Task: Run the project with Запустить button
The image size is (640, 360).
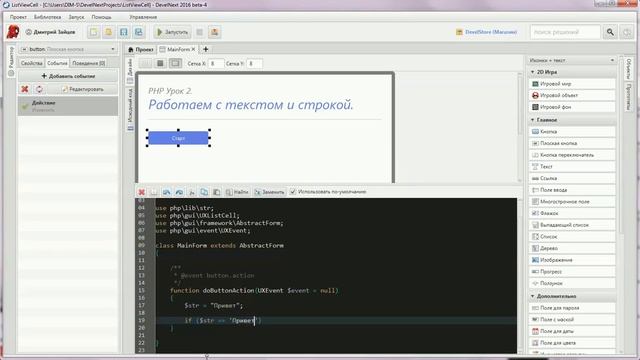Action: pos(172,32)
